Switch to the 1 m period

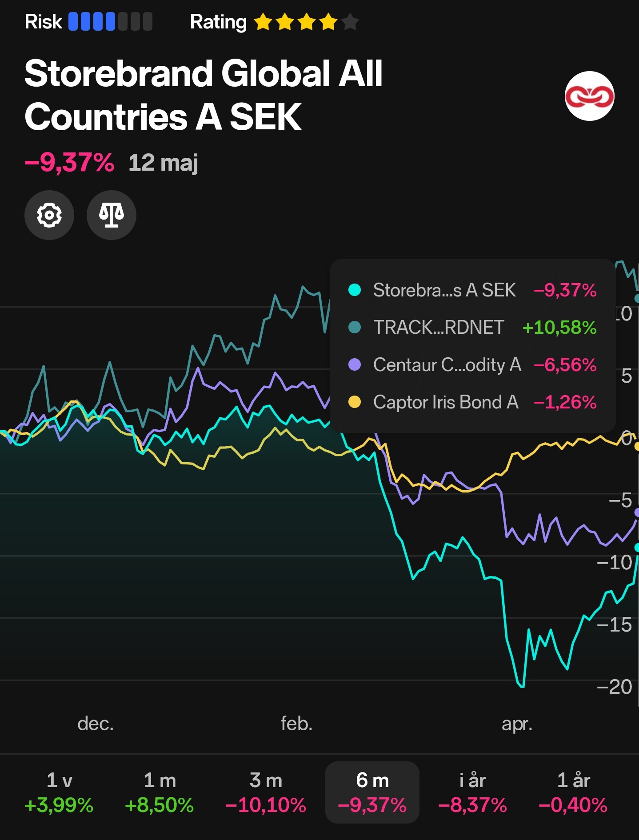pos(160,792)
